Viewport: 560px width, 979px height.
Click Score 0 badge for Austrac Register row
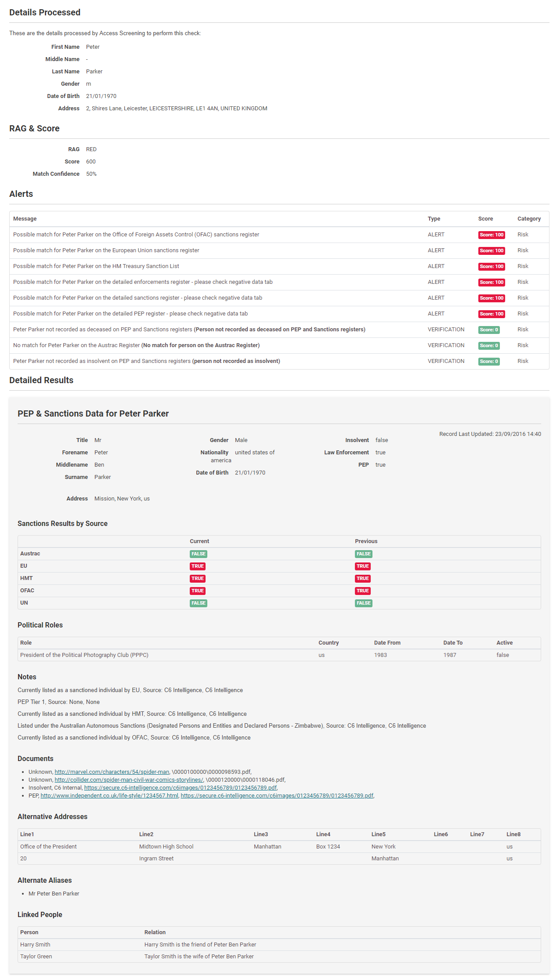coord(488,345)
